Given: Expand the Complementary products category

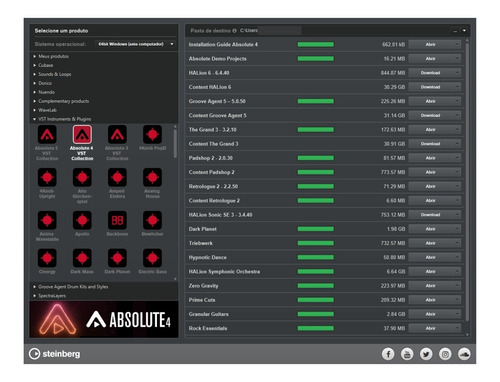Looking at the screenshot, I should tap(35, 101).
